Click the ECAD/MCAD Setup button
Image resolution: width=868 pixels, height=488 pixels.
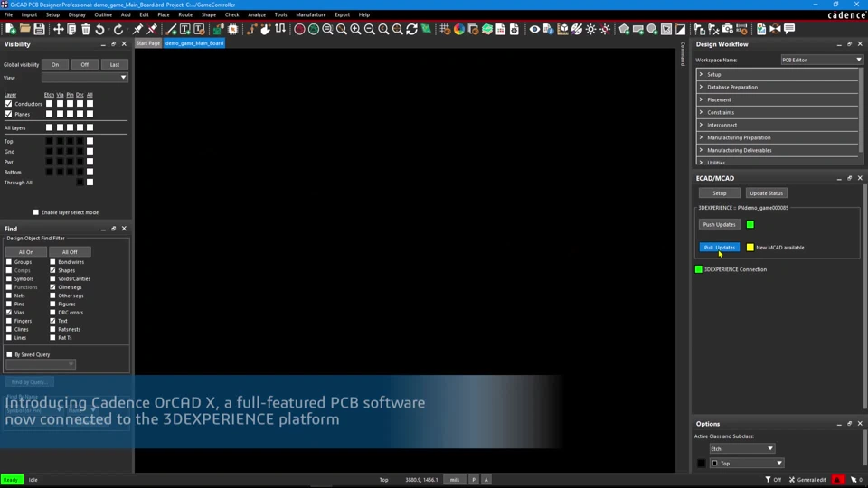719,193
